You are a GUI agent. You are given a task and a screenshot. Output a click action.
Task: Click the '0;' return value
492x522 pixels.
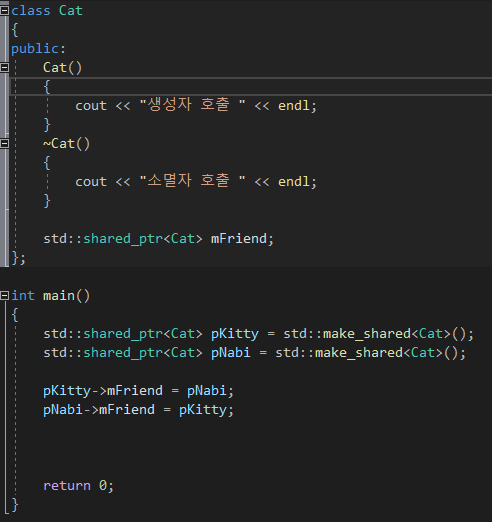click(106, 486)
